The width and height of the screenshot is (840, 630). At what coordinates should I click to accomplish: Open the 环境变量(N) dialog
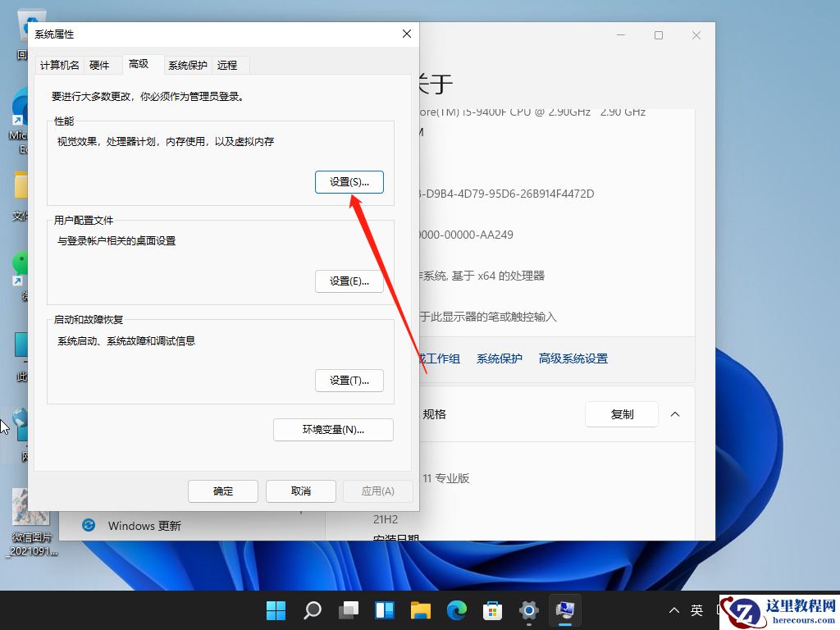[x=333, y=429]
